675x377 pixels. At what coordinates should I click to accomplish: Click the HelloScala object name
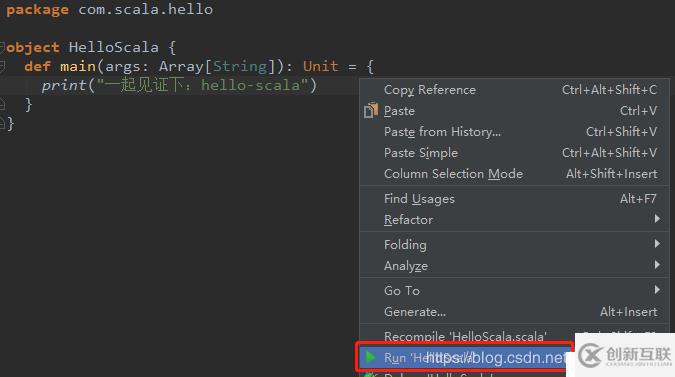(114, 47)
